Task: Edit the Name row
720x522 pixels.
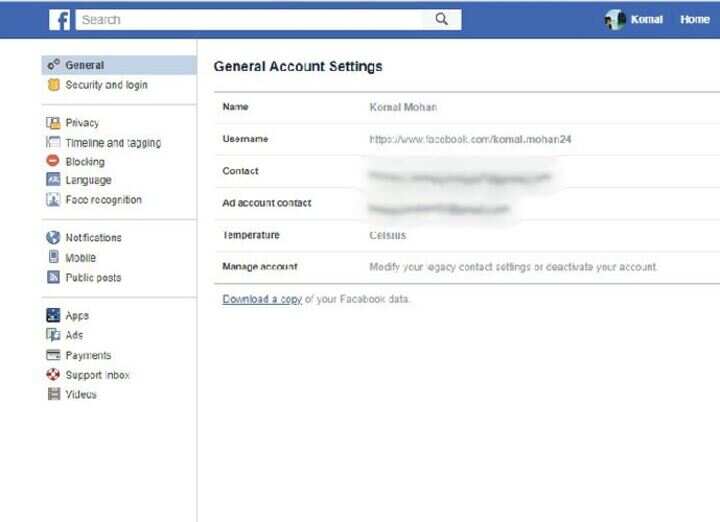Action: [467, 107]
